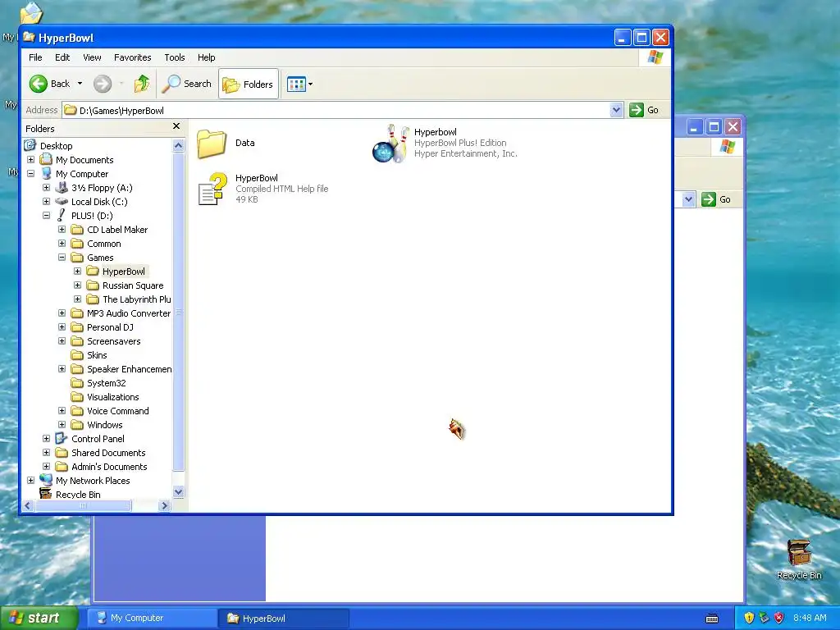The image size is (840, 630).
Task: Click Go in My Computer window
Action: tap(716, 199)
